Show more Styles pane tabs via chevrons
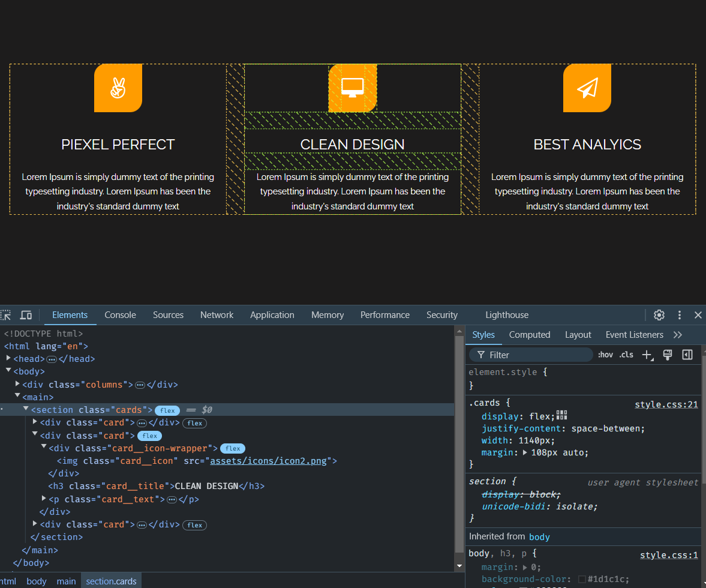This screenshot has width=706, height=588. point(678,335)
